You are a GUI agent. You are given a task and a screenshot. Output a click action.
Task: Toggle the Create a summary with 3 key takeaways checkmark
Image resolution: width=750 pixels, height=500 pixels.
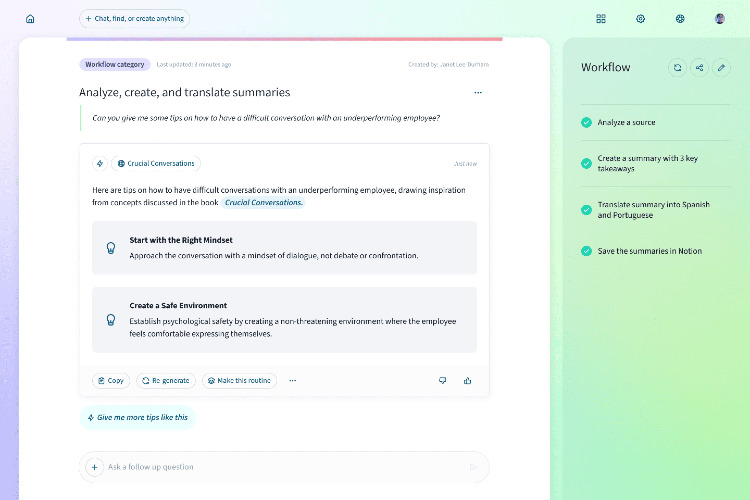[x=586, y=164]
